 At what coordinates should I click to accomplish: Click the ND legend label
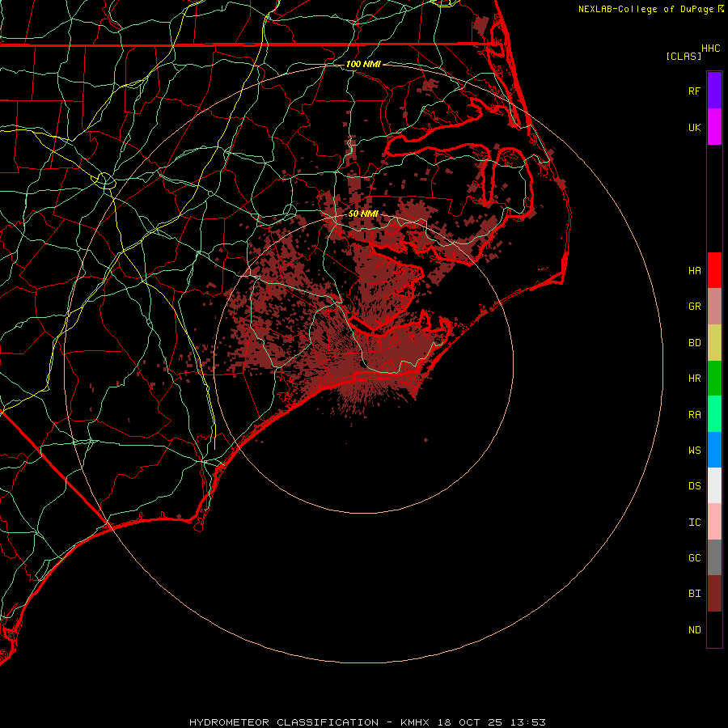coord(694,630)
